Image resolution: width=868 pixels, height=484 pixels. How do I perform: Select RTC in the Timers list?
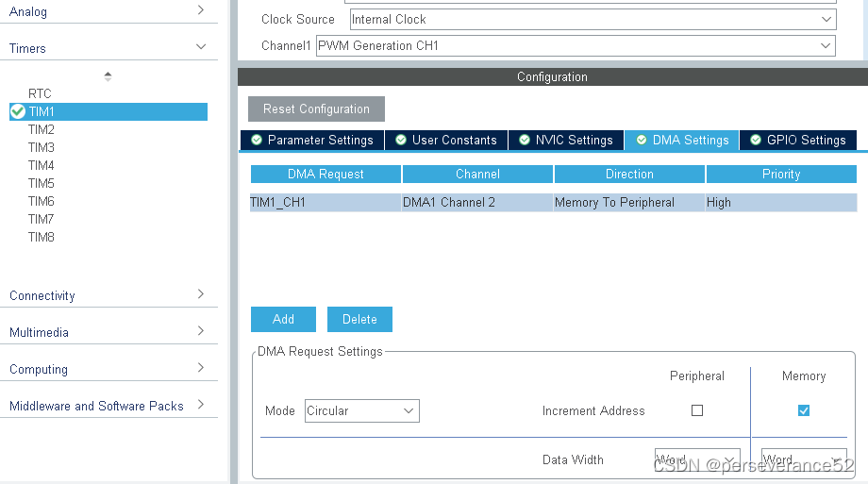[40, 93]
